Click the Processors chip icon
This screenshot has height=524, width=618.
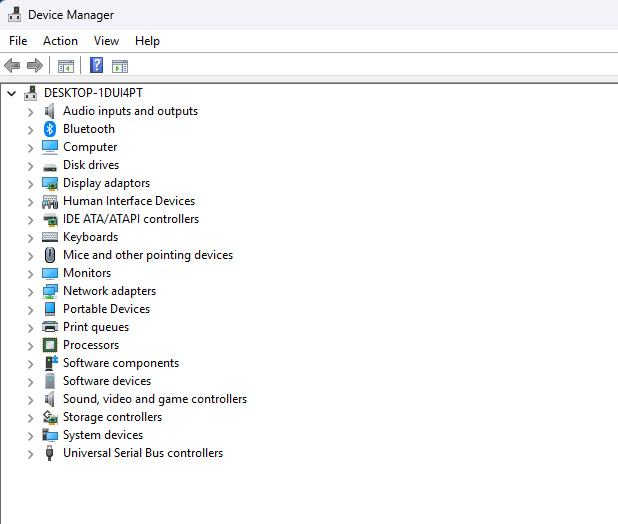click(50, 345)
